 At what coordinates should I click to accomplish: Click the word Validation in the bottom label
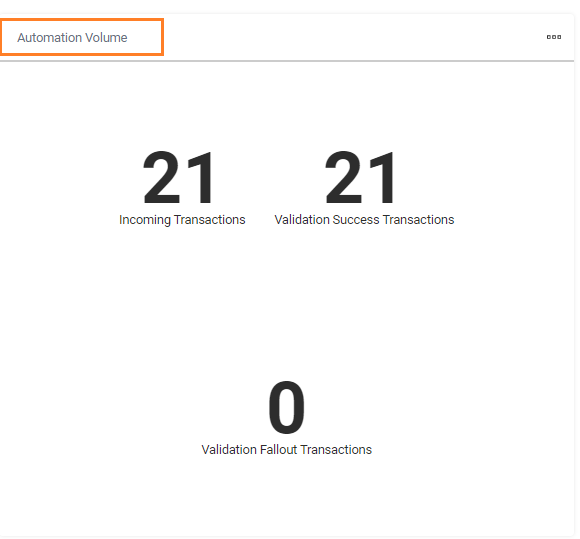pos(229,450)
